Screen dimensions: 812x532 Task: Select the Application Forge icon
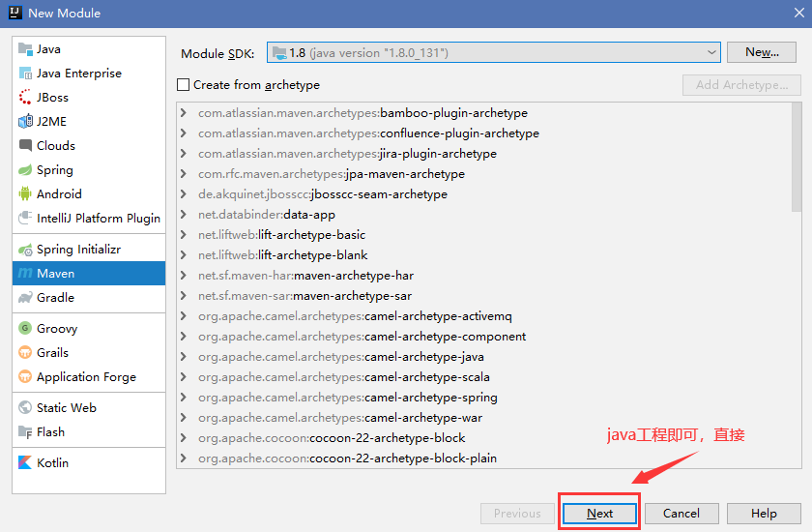pos(25,376)
